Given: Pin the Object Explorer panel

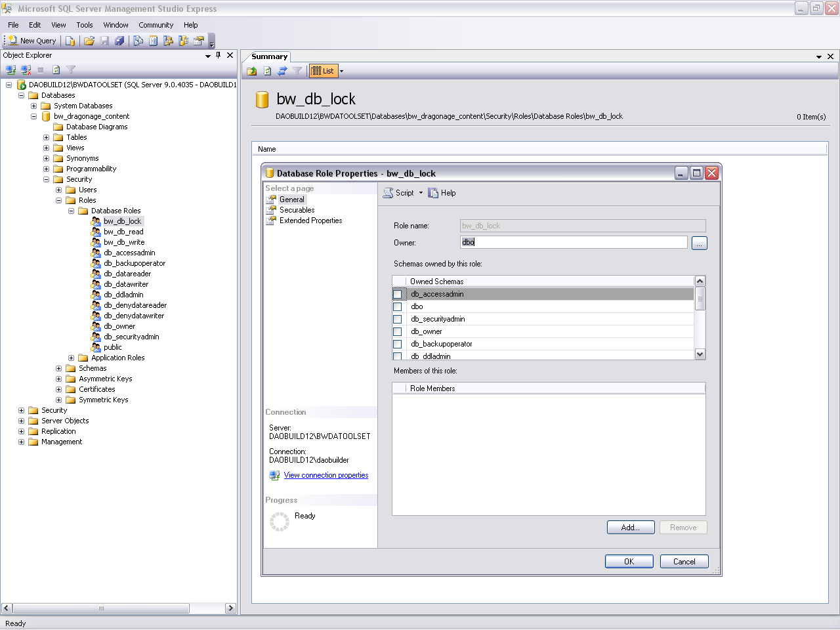Looking at the screenshot, I should coord(219,56).
